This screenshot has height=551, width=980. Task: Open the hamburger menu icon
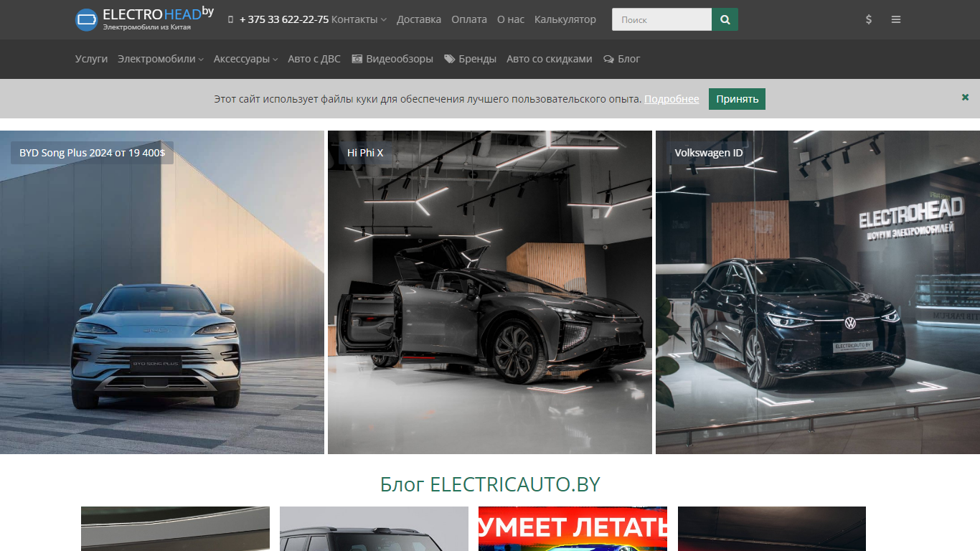[896, 19]
